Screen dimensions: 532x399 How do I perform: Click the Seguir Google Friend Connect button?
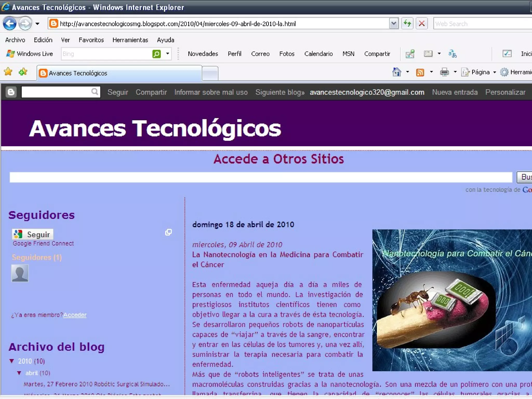click(33, 234)
